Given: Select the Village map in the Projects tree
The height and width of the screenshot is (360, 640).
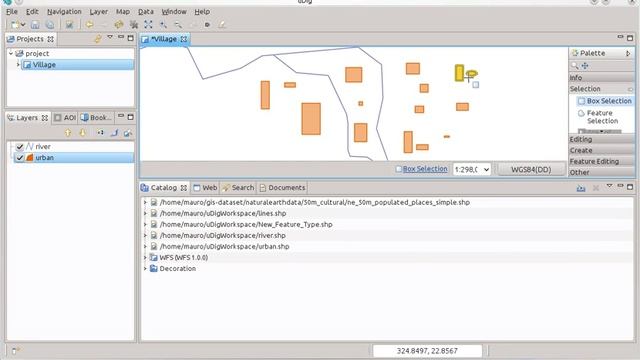Looking at the screenshot, I should click(77, 64).
